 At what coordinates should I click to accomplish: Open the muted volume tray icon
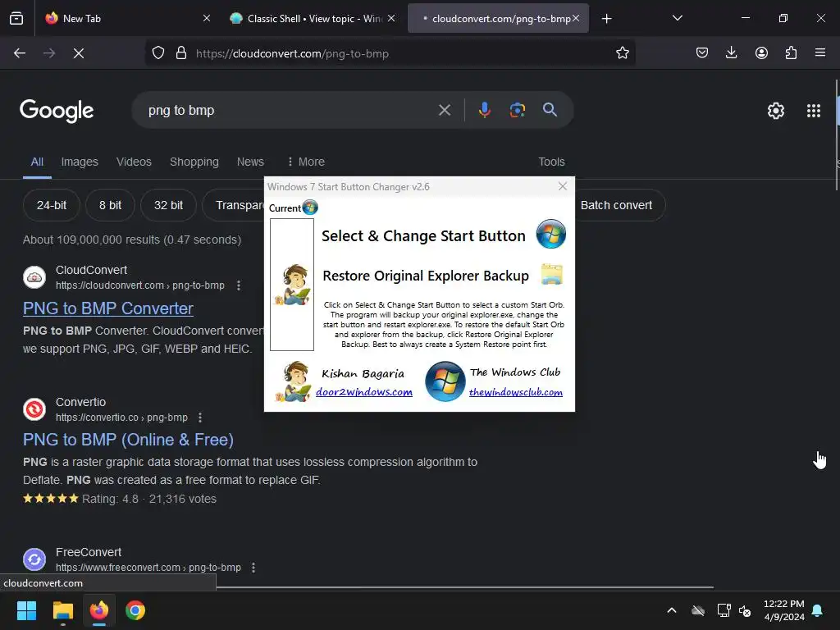click(x=745, y=610)
